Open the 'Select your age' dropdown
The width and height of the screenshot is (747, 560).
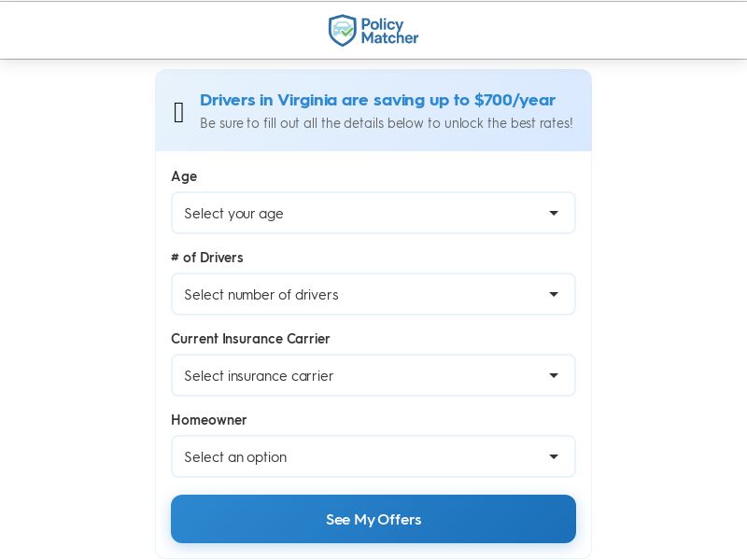coord(373,213)
